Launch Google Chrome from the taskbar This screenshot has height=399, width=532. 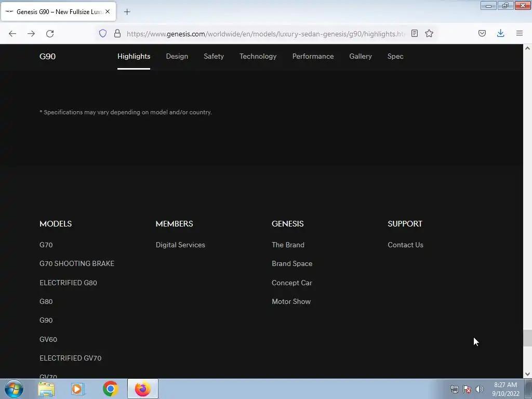[110, 389]
